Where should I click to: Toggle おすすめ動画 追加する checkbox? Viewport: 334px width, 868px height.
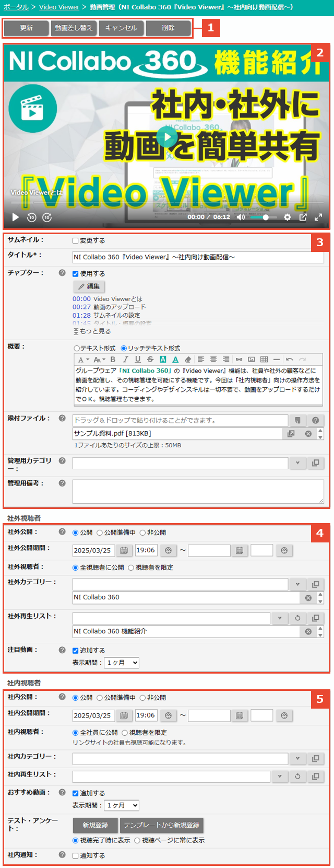[x=76, y=793]
